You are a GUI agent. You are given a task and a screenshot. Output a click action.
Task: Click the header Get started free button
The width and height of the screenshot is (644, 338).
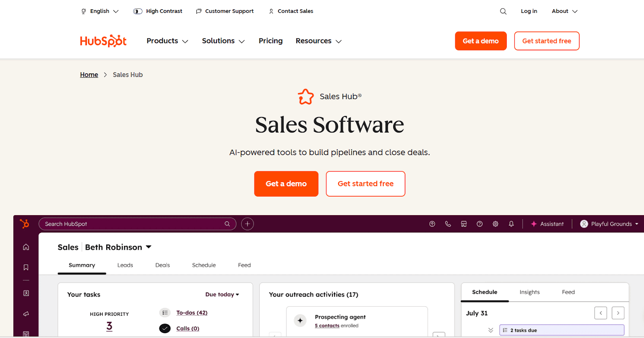(x=547, y=41)
